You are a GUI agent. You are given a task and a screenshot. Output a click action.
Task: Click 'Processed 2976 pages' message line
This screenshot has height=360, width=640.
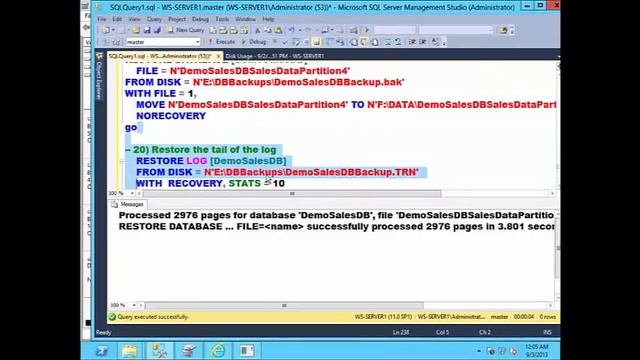point(336,215)
